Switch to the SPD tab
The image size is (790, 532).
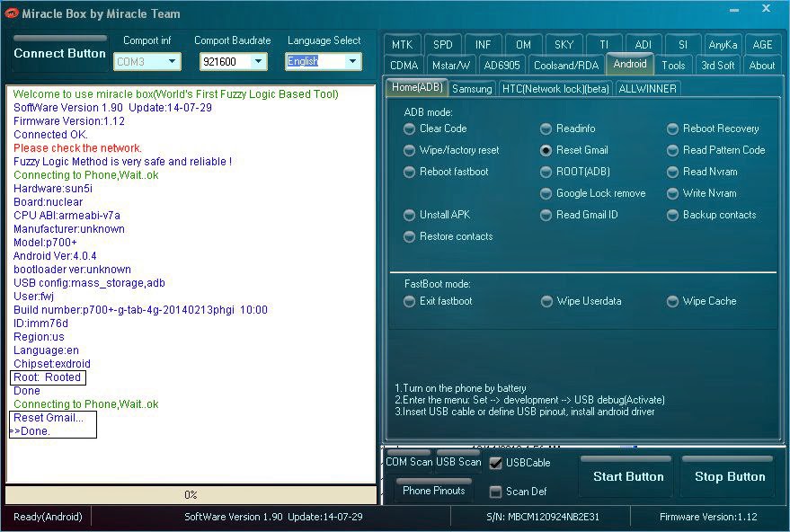443,45
